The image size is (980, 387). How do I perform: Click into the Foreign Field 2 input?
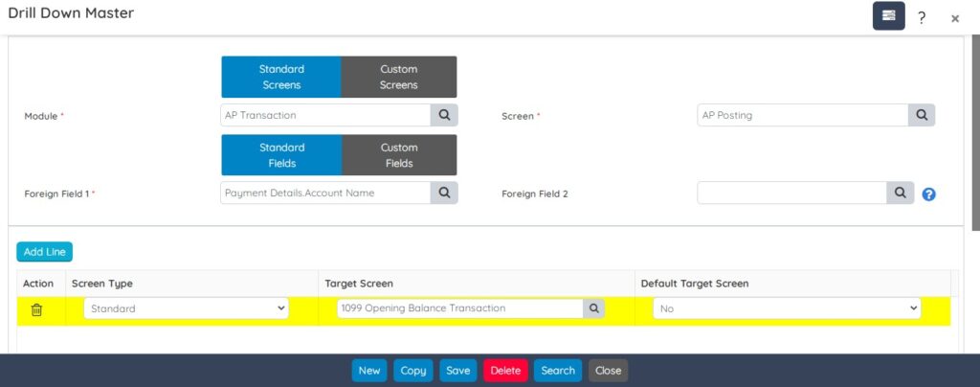coord(791,193)
